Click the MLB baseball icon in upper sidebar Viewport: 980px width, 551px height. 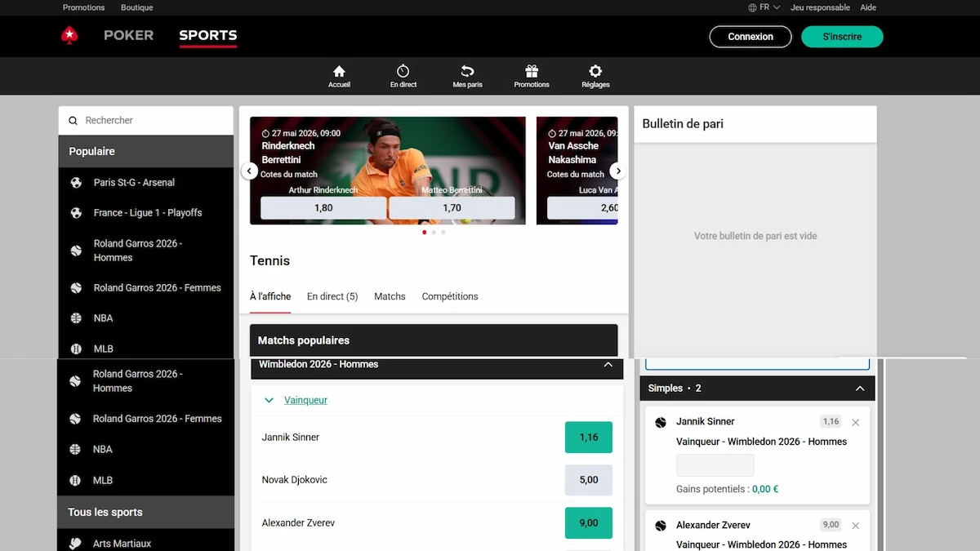[x=76, y=349]
